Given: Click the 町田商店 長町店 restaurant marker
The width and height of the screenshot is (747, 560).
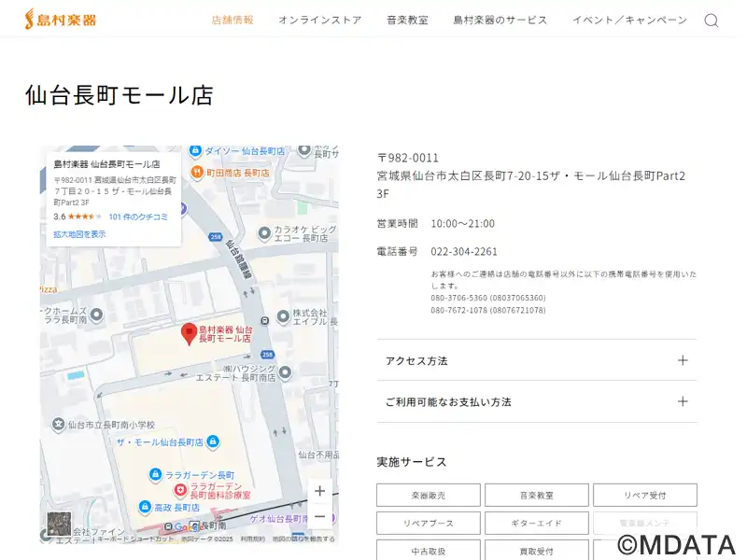Looking at the screenshot, I should click(197, 173).
